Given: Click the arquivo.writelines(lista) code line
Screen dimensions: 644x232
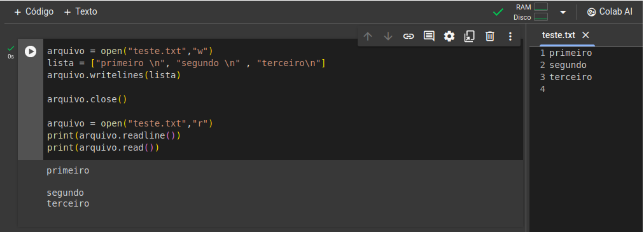Looking at the screenshot, I should 114,76.
